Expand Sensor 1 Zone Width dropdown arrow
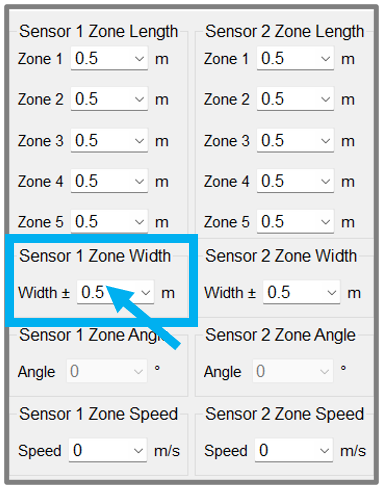Image resolution: width=382 pixels, height=488 pixels. click(x=146, y=293)
